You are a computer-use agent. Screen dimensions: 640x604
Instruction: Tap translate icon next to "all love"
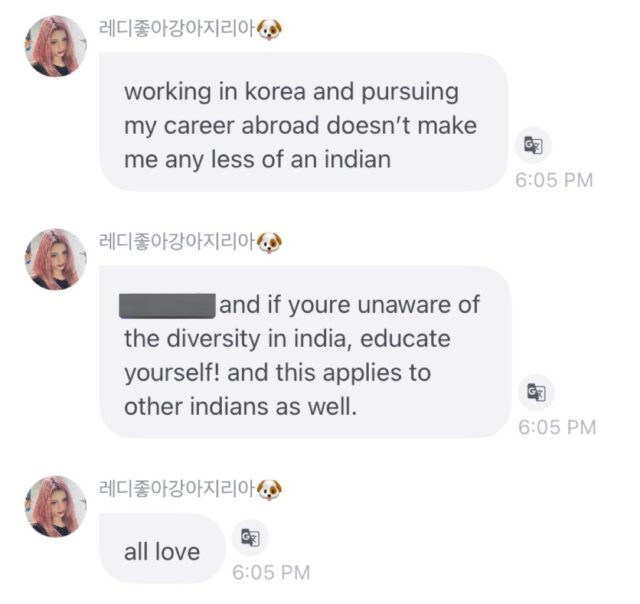(x=250, y=537)
